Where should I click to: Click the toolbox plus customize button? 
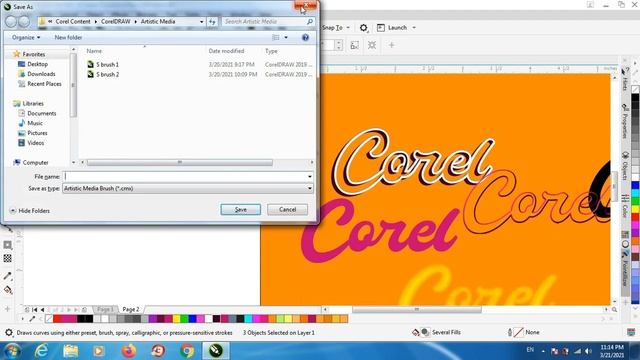(7, 309)
